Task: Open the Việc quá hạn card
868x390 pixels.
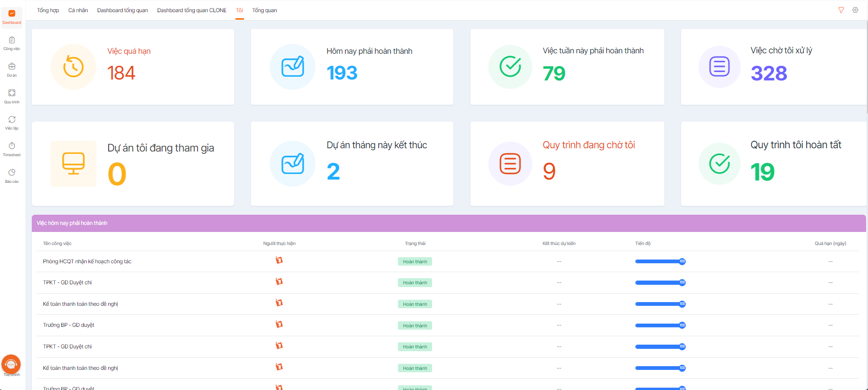Action: coord(133,67)
